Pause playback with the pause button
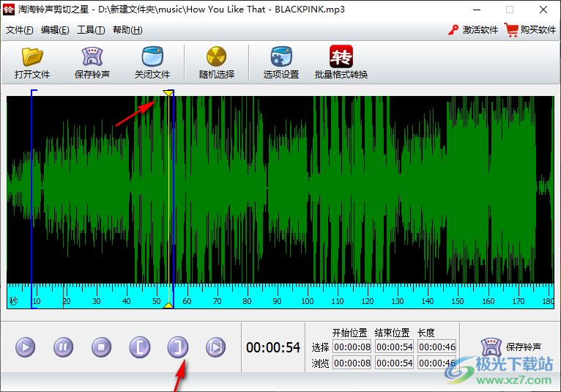 coord(64,347)
